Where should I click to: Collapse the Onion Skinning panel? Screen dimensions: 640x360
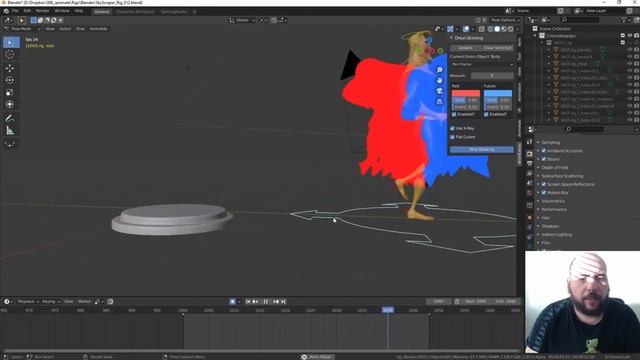click(x=452, y=38)
